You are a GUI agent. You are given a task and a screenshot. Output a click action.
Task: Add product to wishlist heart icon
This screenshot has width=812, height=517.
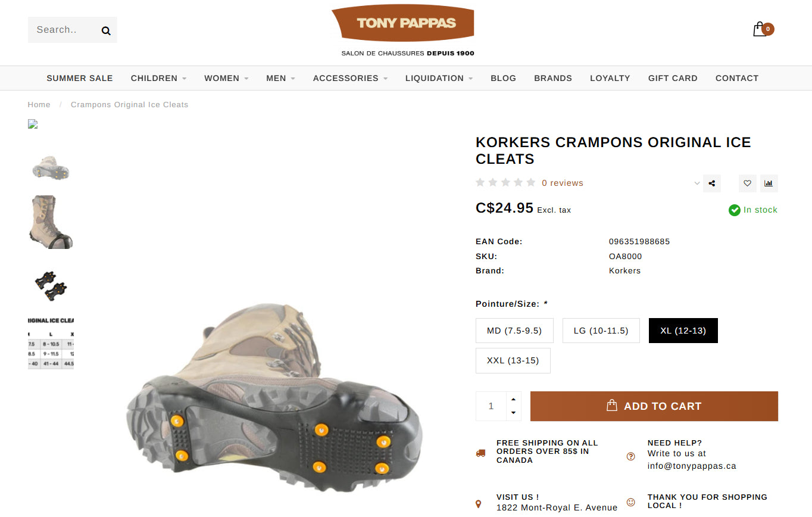coord(748,183)
